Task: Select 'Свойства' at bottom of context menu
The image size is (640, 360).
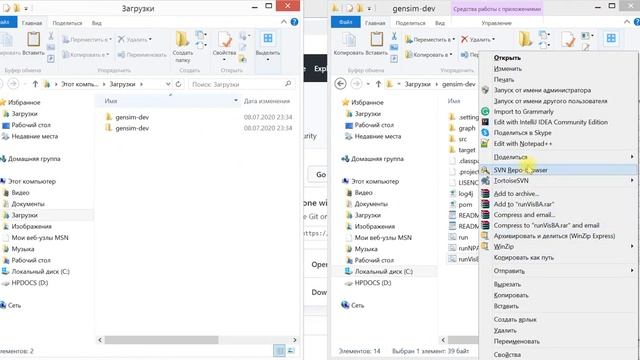Action: pyautogui.click(x=507, y=355)
